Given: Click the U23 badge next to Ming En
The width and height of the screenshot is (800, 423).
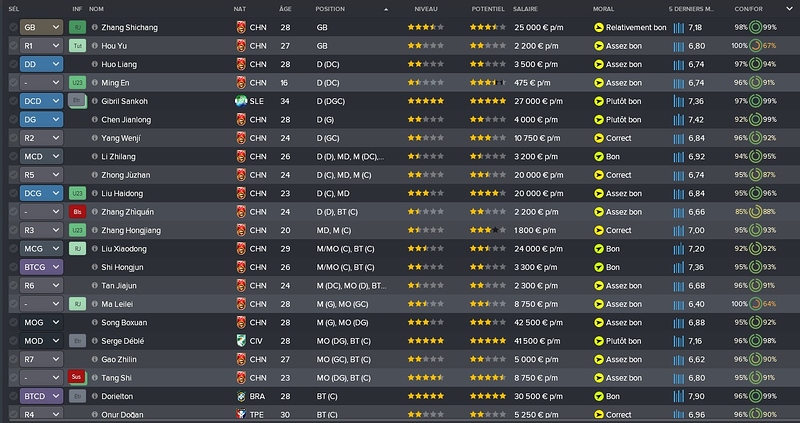Looking at the screenshot, I should [77, 83].
